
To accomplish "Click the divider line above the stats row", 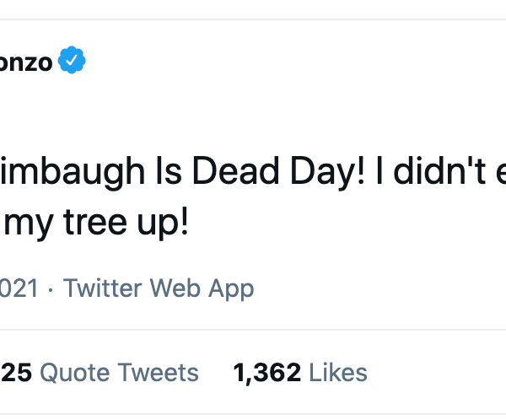I will [x=253, y=330].
